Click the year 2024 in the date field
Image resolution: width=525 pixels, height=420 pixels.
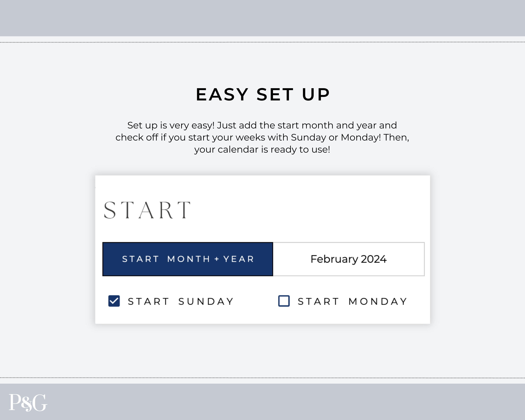click(x=374, y=259)
